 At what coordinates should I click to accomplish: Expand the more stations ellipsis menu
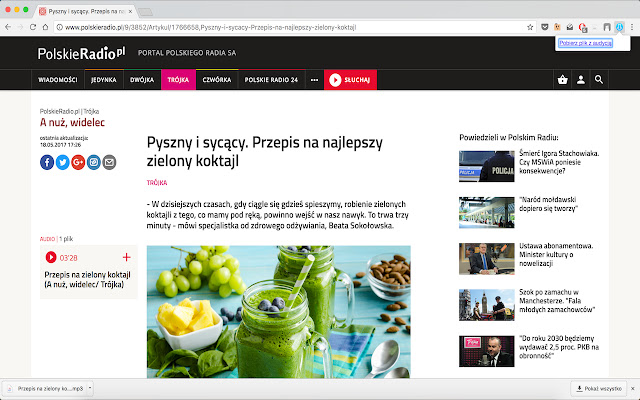[314, 80]
